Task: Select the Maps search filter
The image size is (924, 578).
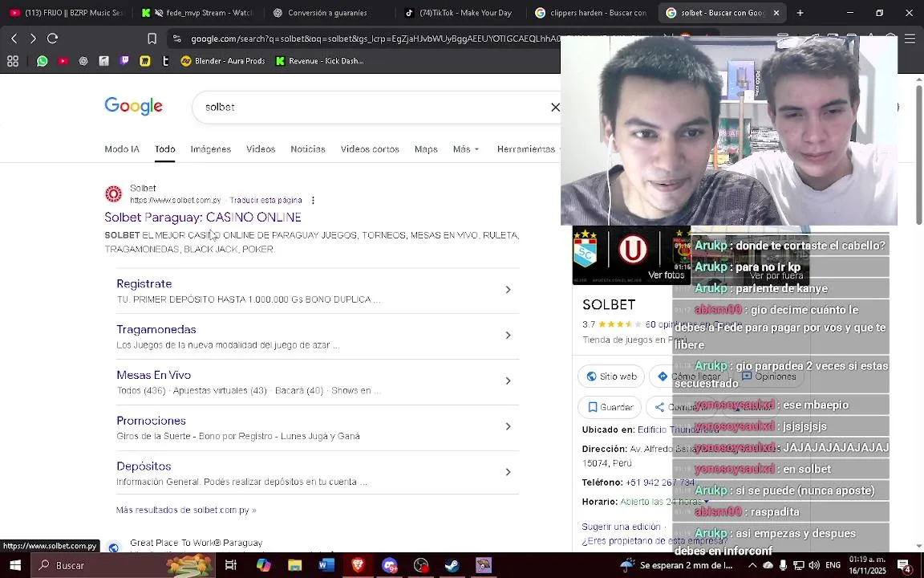Action: (425, 149)
